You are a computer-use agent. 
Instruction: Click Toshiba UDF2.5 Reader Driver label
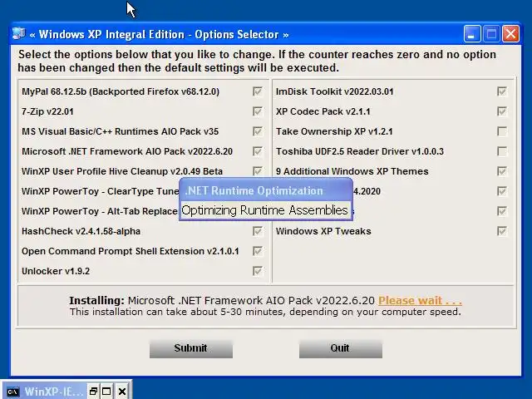click(360, 151)
